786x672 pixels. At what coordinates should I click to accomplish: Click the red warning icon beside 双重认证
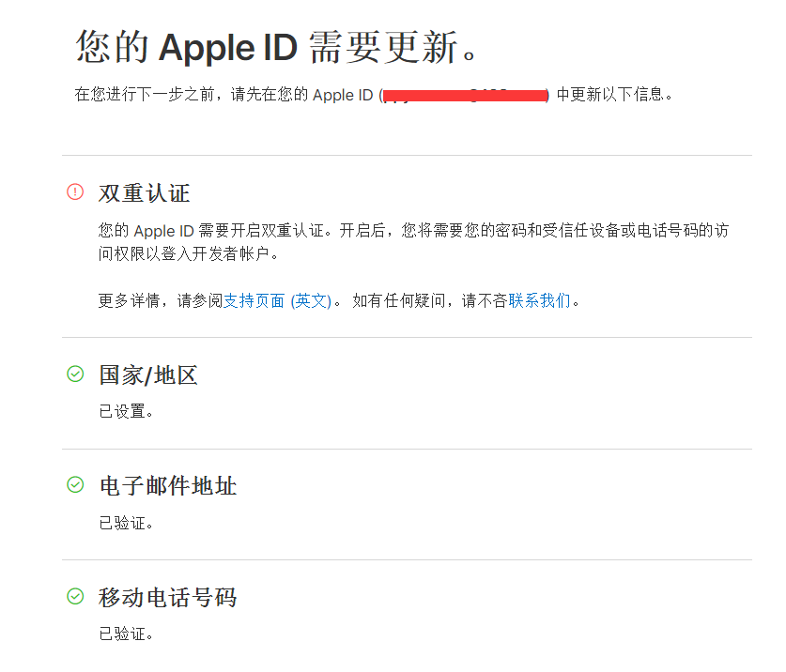pyautogui.click(x=75, y=192)
